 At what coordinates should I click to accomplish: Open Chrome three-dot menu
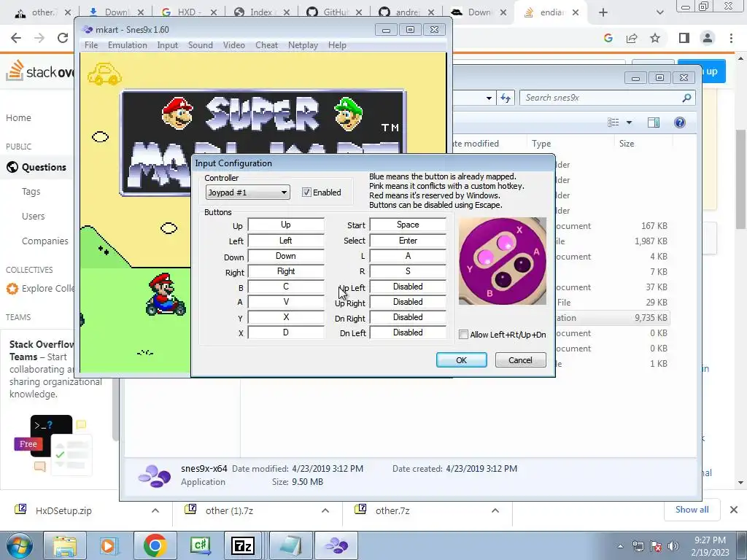pyautogui.click(x=731, y=38)
